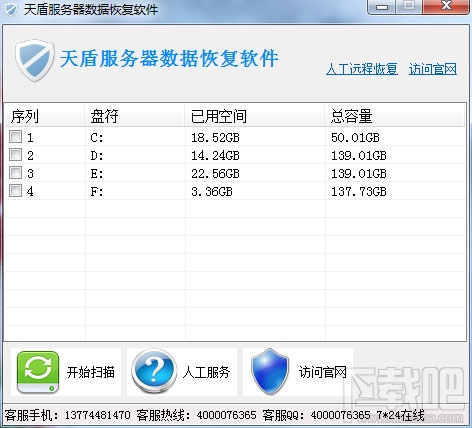The width and height of the screenshot is (472, 428).
Task: Select the C: drive letter cell
Action: tap(97, 137)
